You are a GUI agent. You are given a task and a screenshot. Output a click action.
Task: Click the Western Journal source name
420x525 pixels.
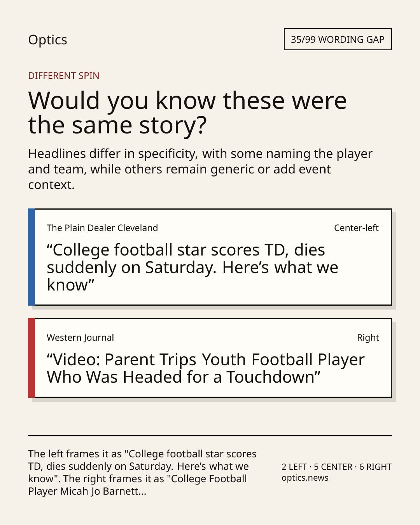pos(80,338)
